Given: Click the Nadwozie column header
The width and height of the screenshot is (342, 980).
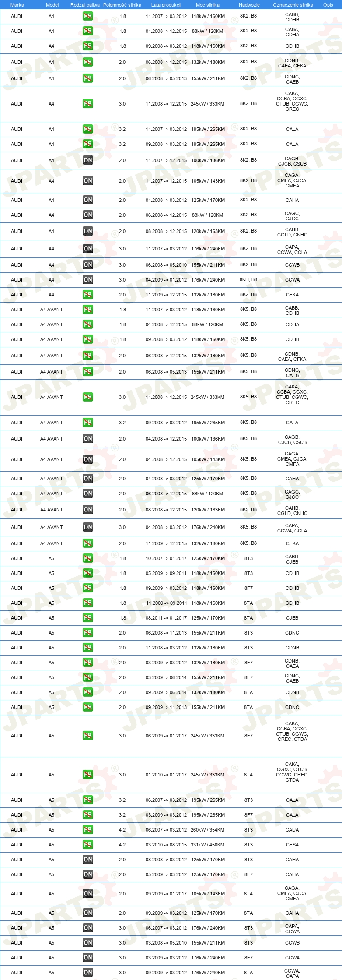Looking at the screenshot, I should (x=249, y=5).
